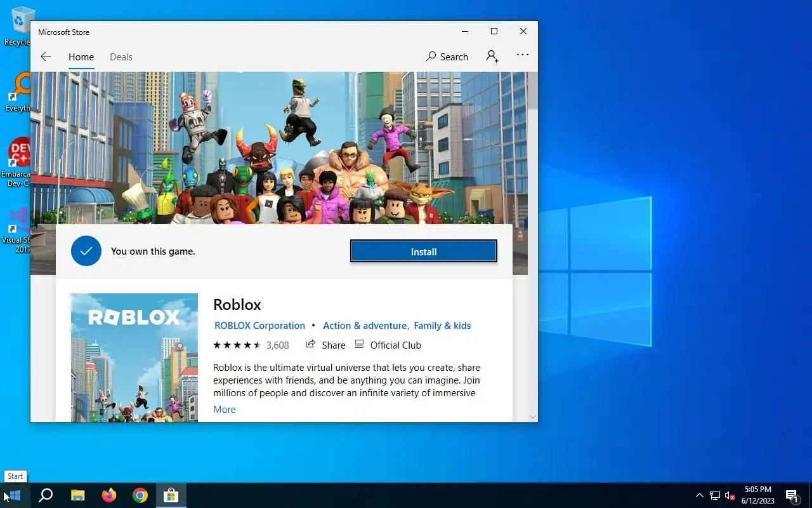Launch Firefox from the taskbar
Image resolution: width=812 pixels, height=508 pixels.
pos(109,495)
